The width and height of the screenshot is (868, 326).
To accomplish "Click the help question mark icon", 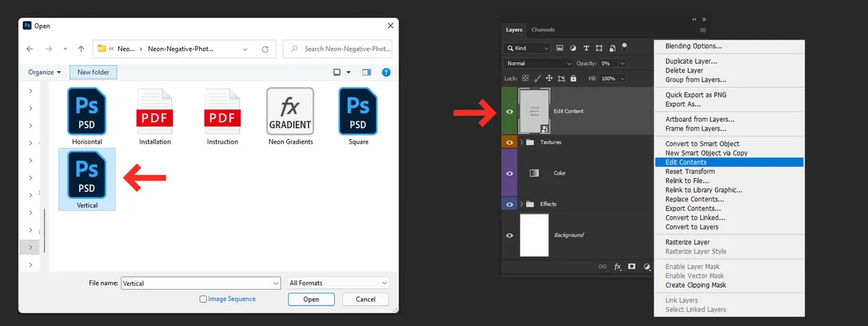I will point(386,72).
